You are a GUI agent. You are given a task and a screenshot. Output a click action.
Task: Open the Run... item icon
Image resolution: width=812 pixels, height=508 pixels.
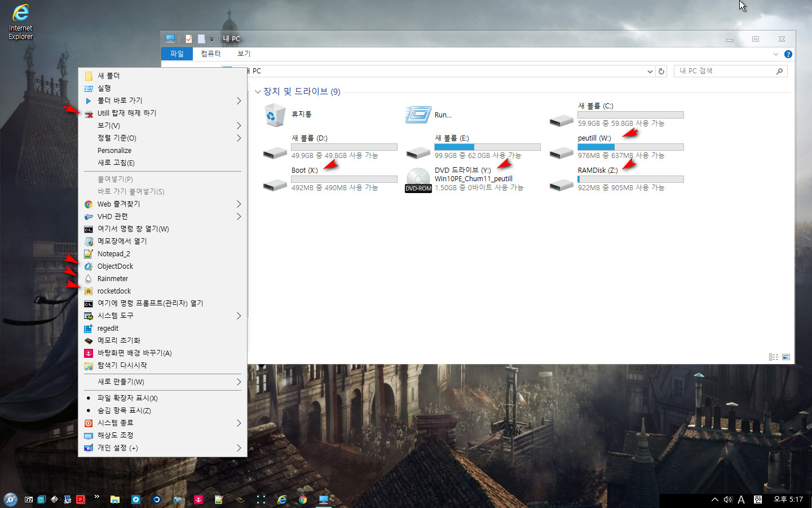[x=418, y=115]
